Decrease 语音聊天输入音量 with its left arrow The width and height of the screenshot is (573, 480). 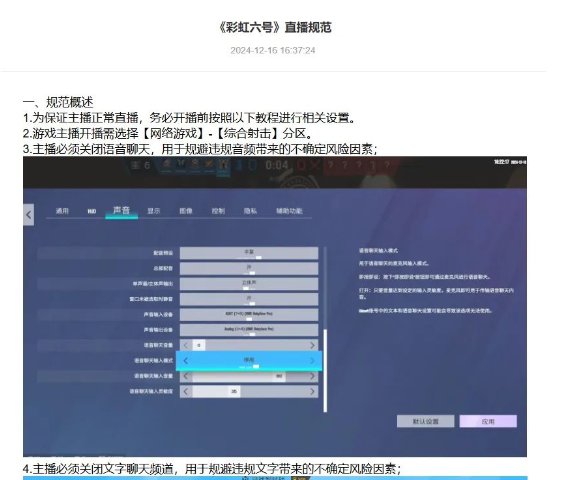coord(186,376)
